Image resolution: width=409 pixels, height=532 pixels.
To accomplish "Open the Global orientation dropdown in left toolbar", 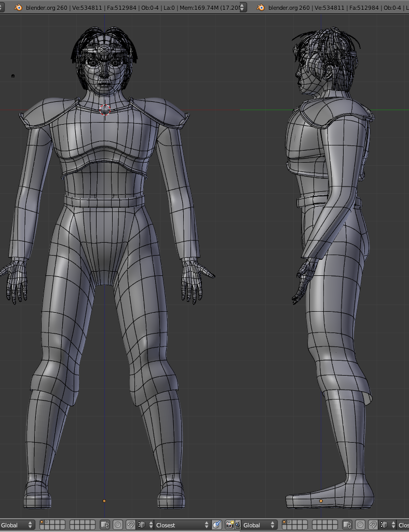I will 17,525.
